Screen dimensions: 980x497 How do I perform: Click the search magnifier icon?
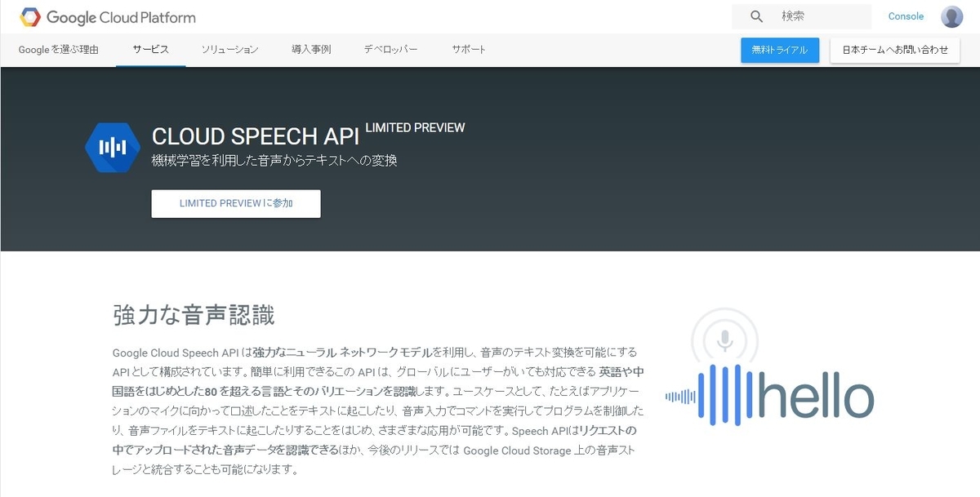755,16
